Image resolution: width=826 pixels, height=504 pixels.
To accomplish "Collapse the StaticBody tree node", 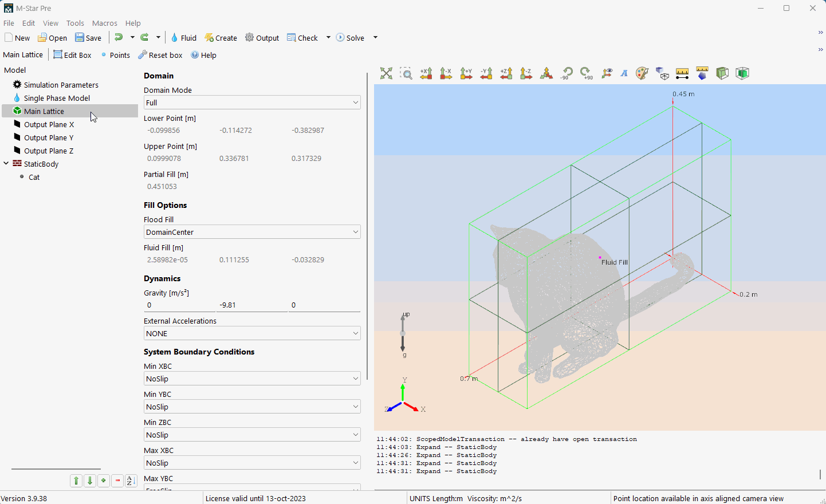I will tap(6, 163).
